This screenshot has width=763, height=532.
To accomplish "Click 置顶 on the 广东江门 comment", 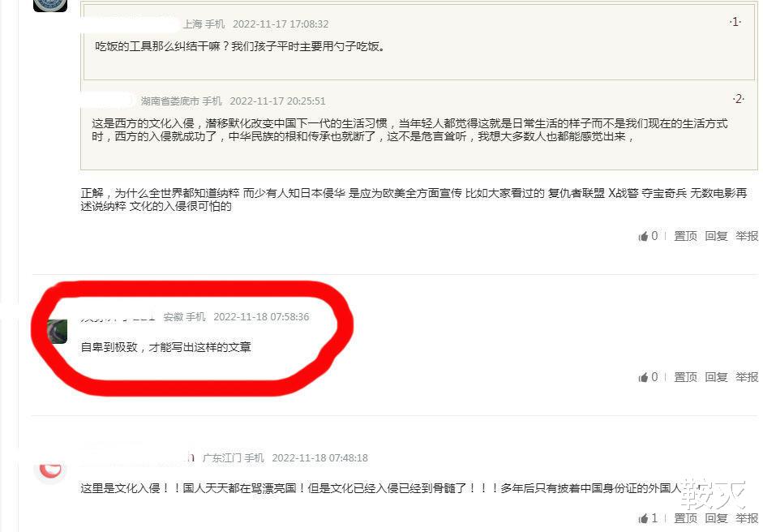I will point(685,518).
